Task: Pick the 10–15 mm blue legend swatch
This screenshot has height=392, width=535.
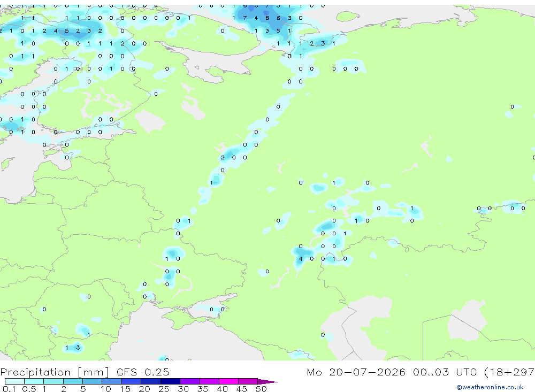Action: tap(112, 381)
